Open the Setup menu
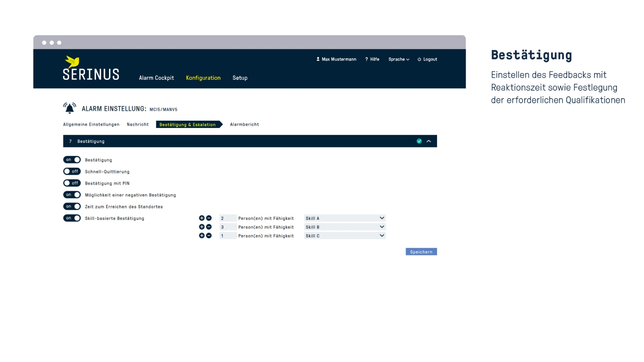This screenshot has width=644, height=362. click(240, 78)
